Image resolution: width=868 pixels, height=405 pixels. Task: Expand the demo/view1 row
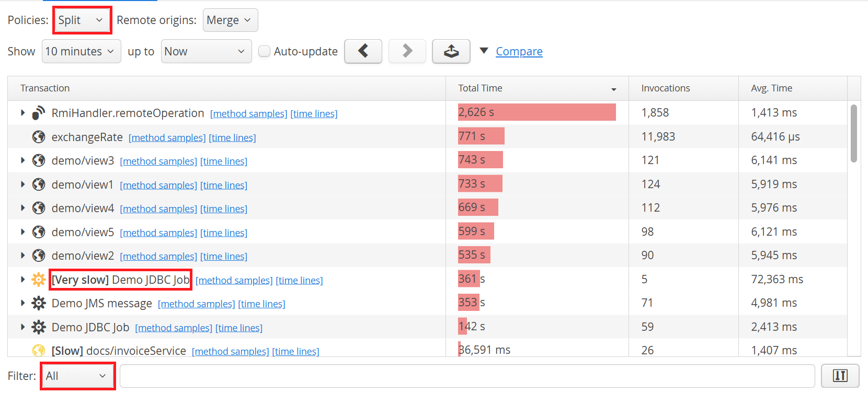point(22,184)
